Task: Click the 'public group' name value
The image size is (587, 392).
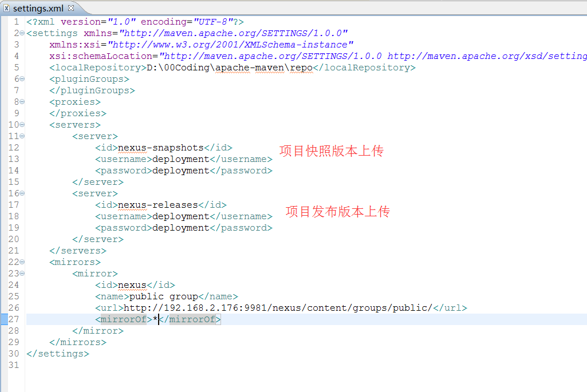Action: (164, 296)
